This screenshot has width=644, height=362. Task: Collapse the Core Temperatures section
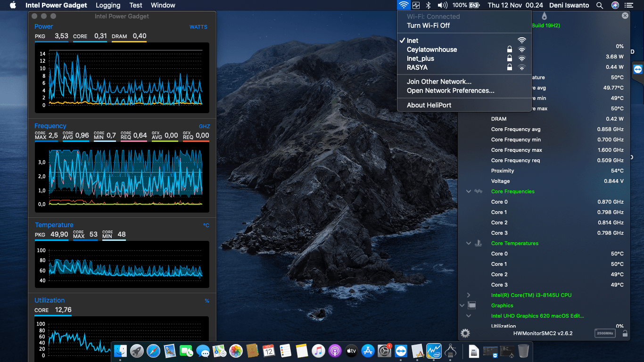point(469,243)
